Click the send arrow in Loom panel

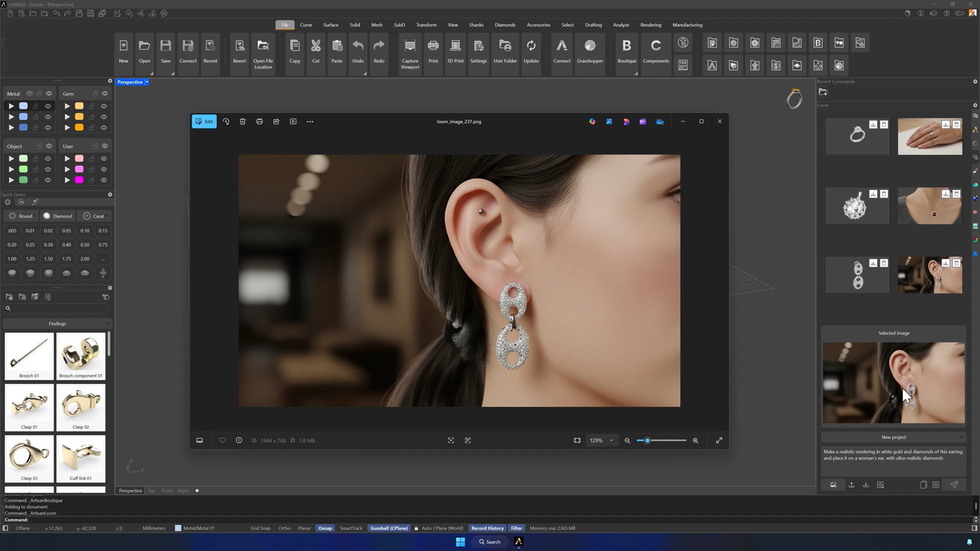pos(954,485)
